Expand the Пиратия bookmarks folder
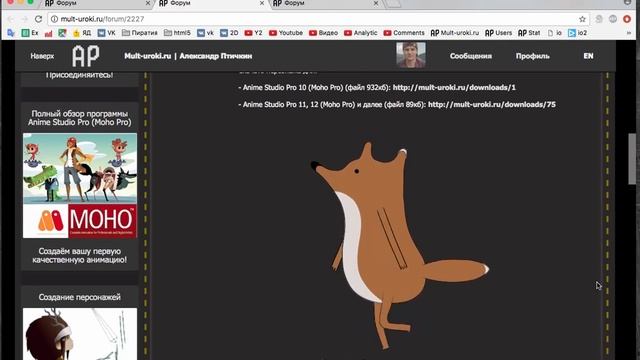The width and height of the screenshot is (640, 360). [x=140, y=33]
